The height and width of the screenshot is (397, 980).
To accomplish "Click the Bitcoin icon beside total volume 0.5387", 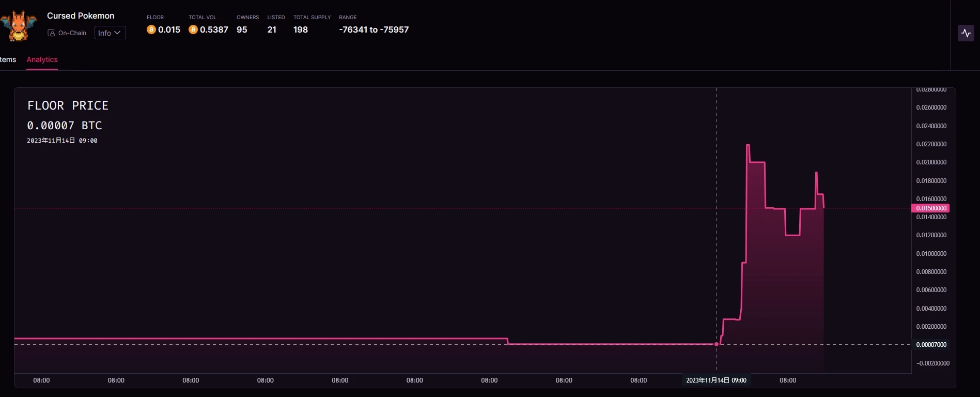I will tap(193, 30).
